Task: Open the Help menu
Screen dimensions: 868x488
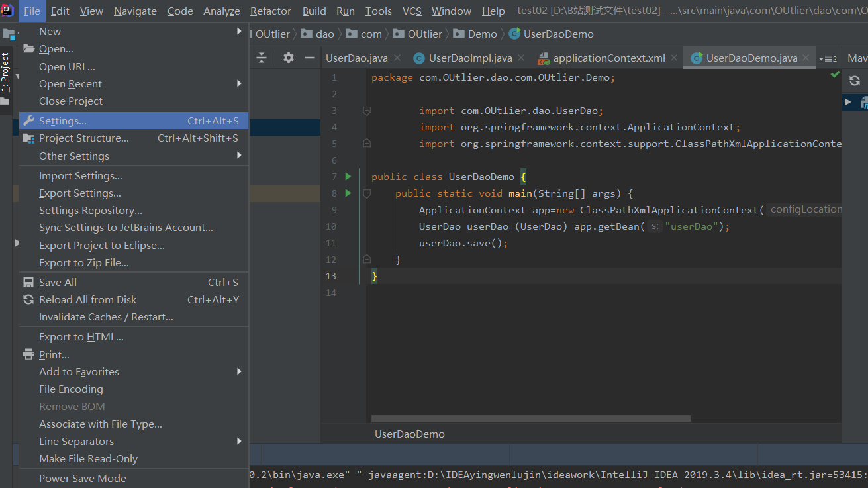Action: [493, 11]
